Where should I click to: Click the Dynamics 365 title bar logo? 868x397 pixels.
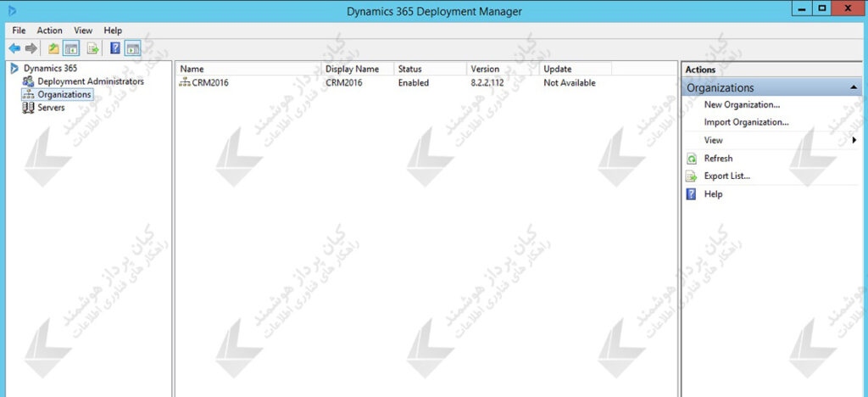click(12, 10)
